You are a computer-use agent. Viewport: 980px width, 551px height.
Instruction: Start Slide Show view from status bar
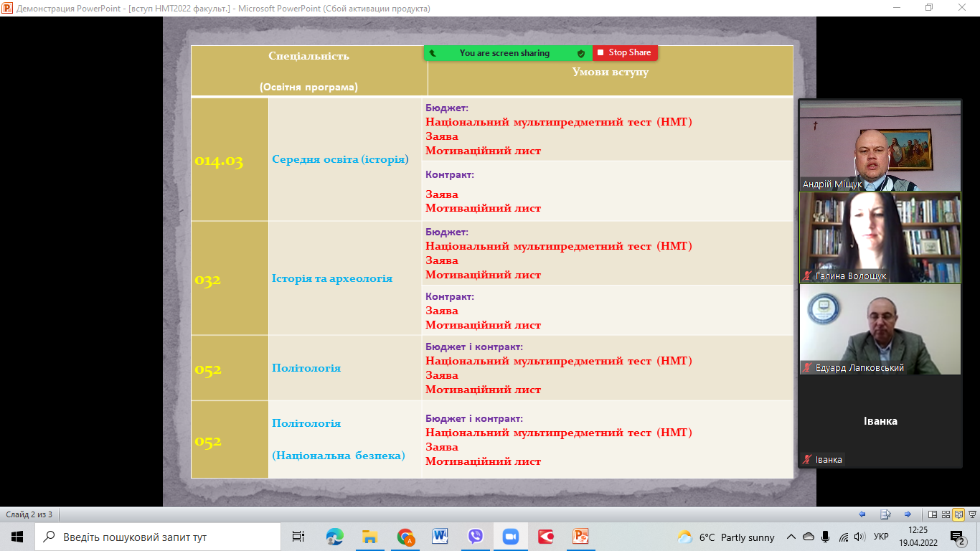coord(971,514)
